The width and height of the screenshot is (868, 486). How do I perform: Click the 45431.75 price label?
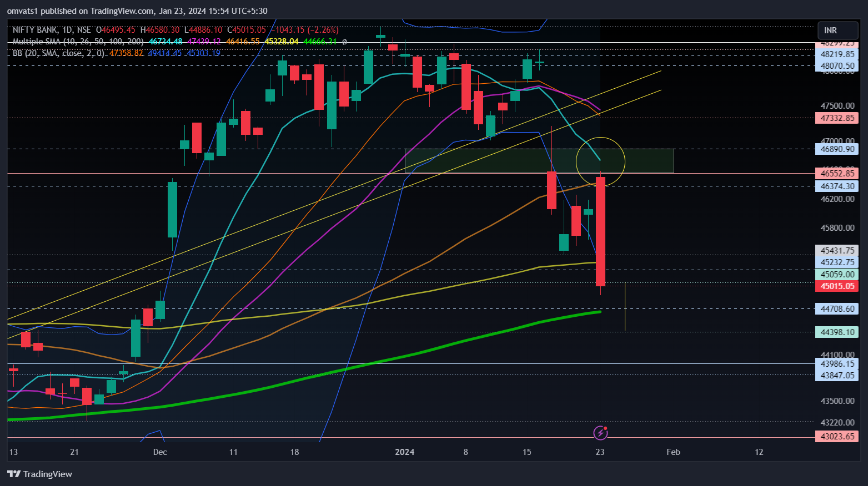[x=837, y=251]
